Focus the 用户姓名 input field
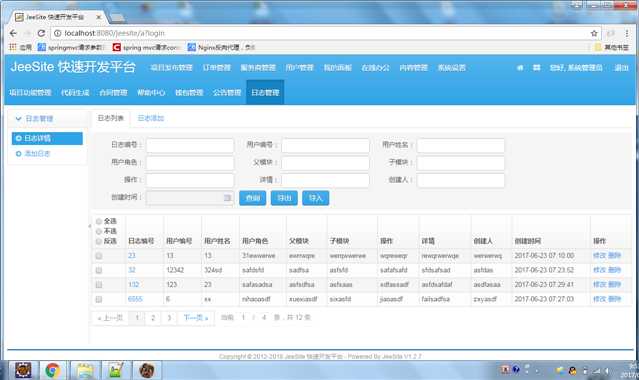Screen dimensions: 639x380 pos(461,145)
